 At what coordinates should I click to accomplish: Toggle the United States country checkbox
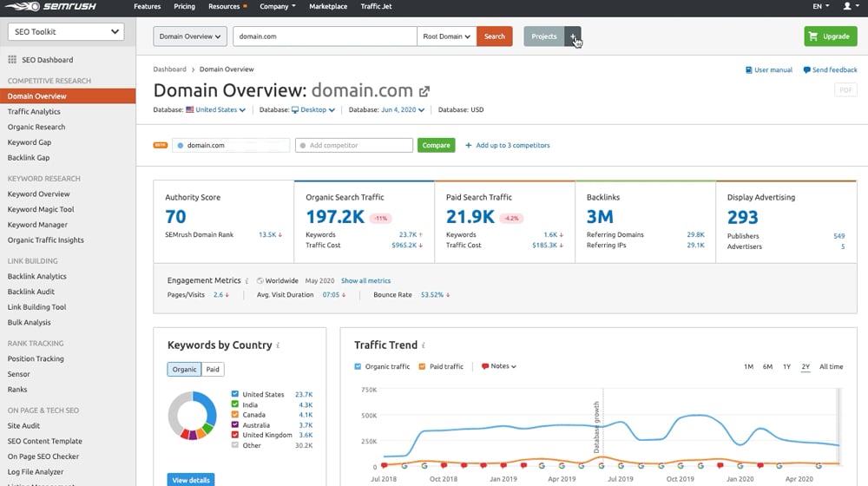tap(234, 393)
